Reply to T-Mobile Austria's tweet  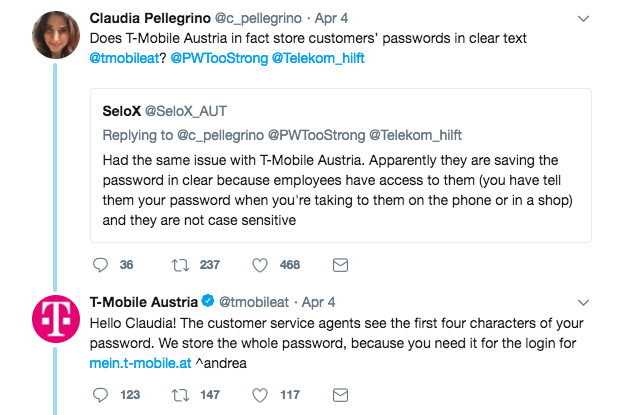[x=99, y=395]
